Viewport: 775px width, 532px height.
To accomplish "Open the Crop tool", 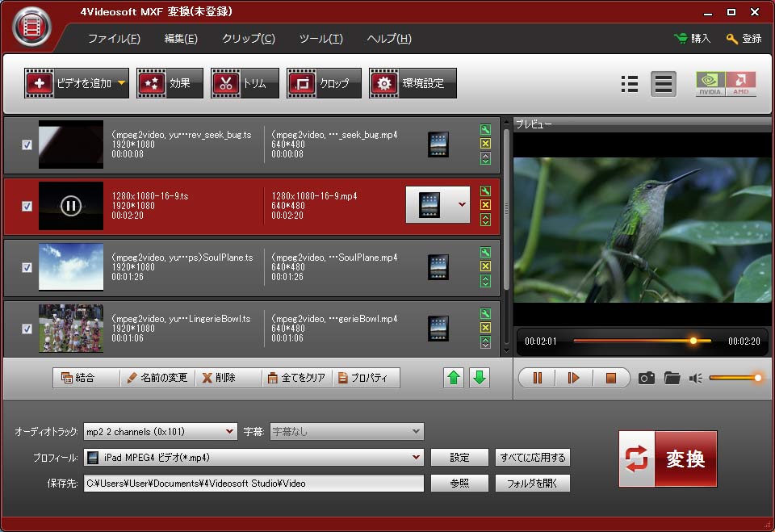I will (x=323, y=83).
